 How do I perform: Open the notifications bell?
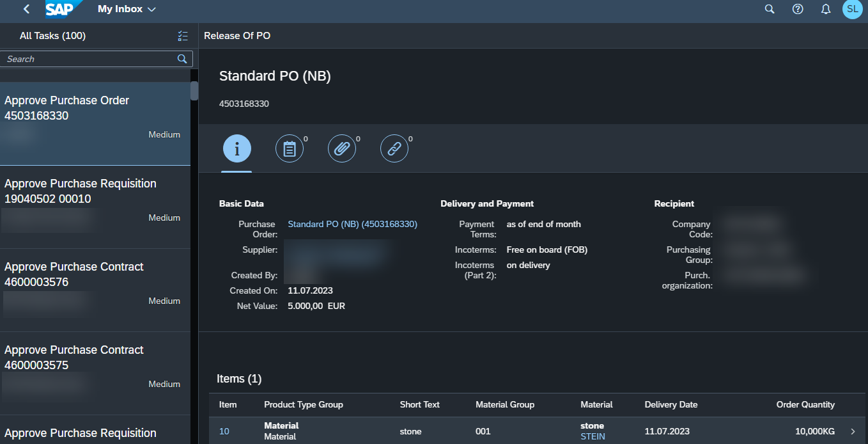(826, 9)
